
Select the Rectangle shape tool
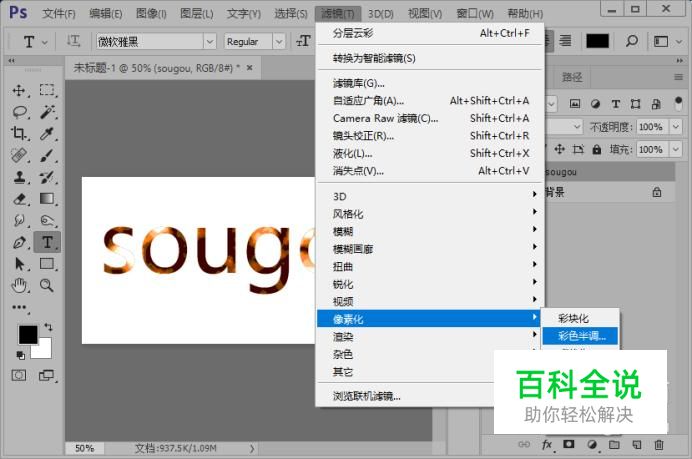click(47, 264)
